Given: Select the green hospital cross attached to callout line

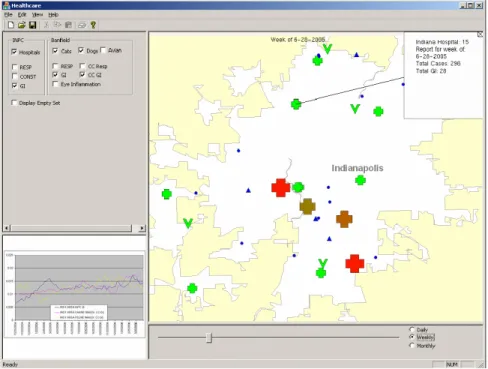Looking at the screenshot, I should coord(296,104).
